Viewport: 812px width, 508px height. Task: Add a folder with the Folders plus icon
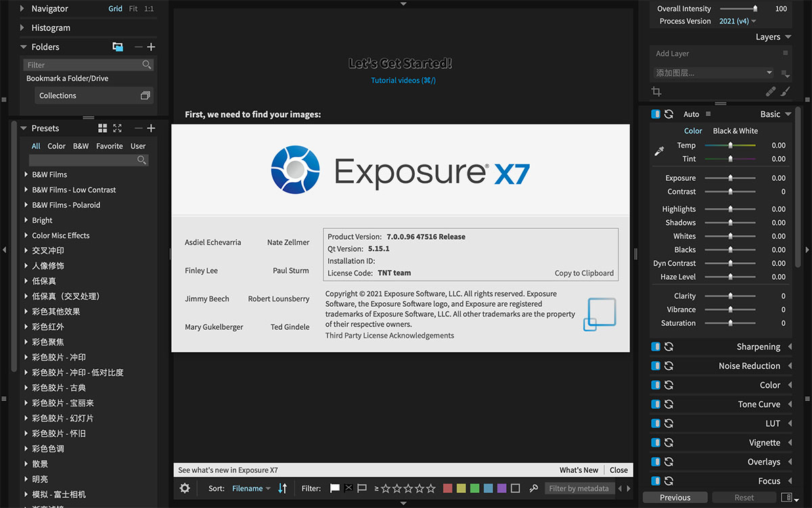pyautogui.click(x=151, y=47)
